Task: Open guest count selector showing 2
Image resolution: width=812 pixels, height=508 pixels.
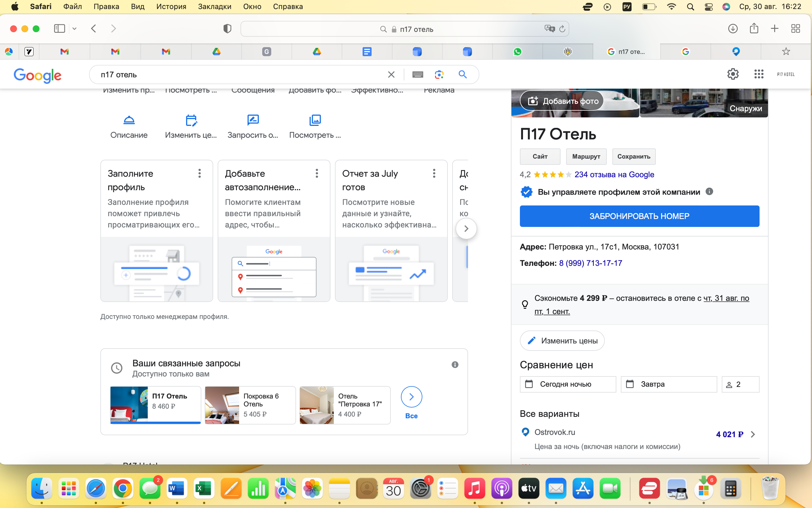Action: click(x=741, y=384)
